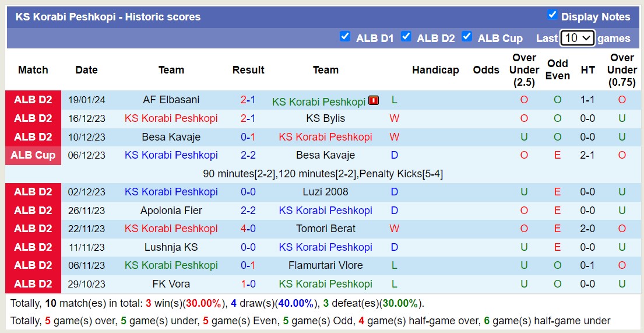Click the Flamurtari Vlore team link
Image resolution: width=644 pixels, height=333 pixels.
click(325, 265)
